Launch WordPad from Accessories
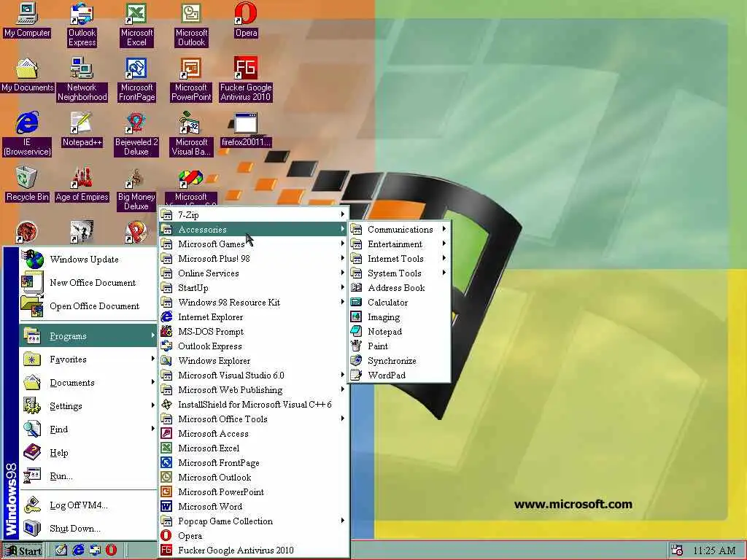 click(x=399, y=376)
